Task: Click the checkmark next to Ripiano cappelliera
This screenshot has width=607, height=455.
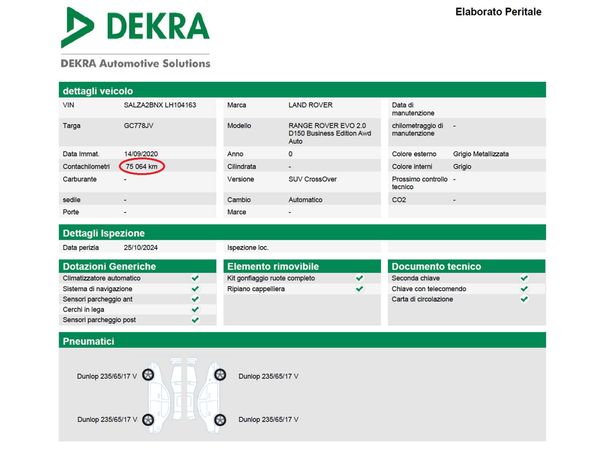Action: click(x=359, y=288)
